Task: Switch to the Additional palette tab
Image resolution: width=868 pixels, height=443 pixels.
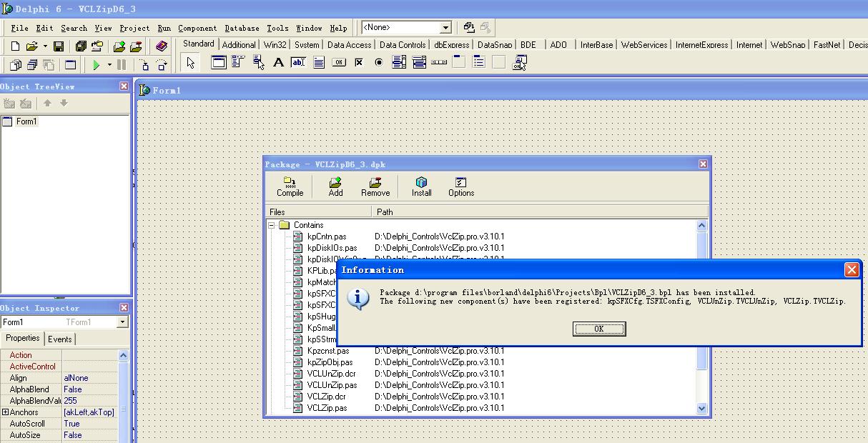Action: tap(239, 44)
